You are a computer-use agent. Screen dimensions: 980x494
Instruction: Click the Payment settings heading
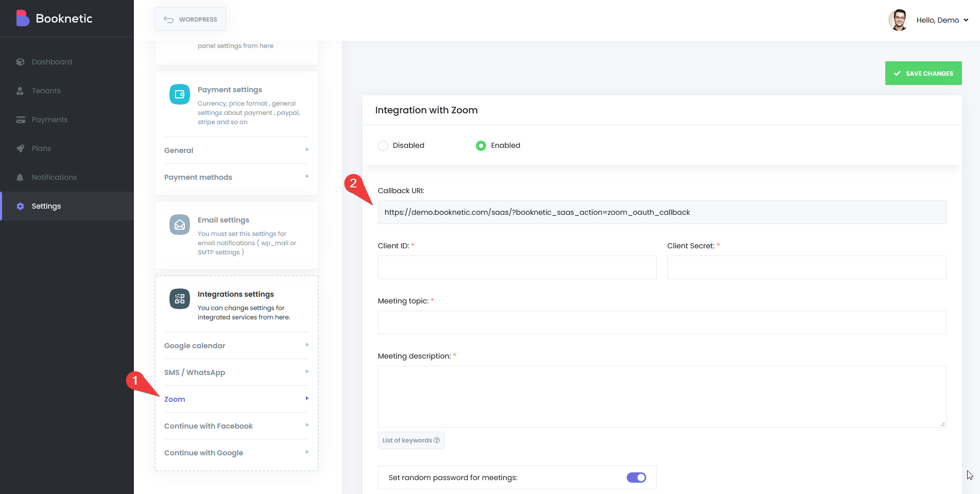pyautogui.click(x=230, y=90)
